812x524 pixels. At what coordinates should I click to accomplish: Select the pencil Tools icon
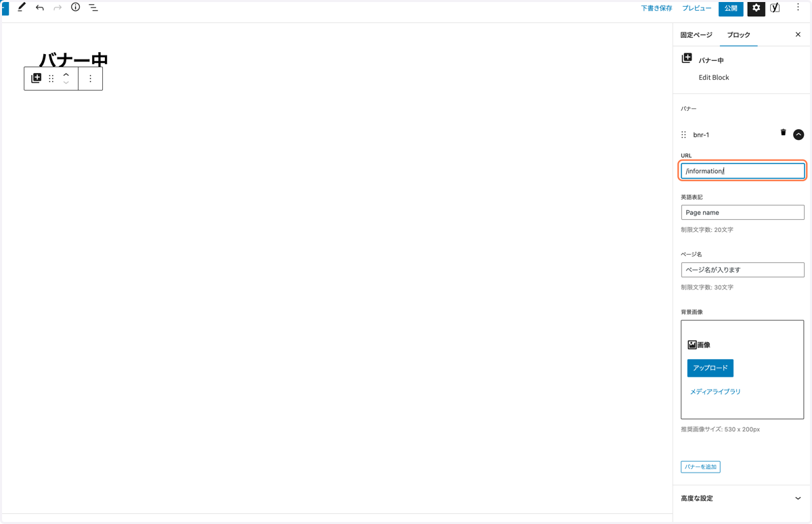[x=22, y=7]
